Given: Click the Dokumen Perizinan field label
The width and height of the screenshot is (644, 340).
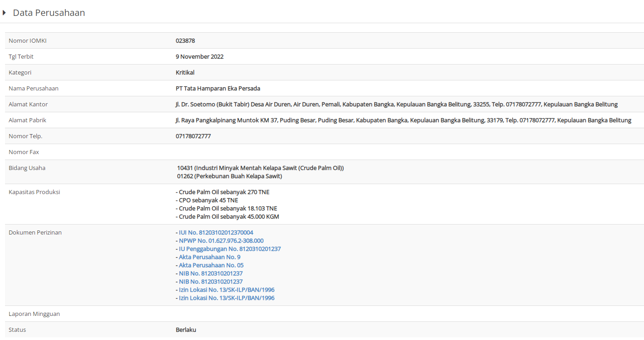Looking at the screenshot, I should [35, 233].
